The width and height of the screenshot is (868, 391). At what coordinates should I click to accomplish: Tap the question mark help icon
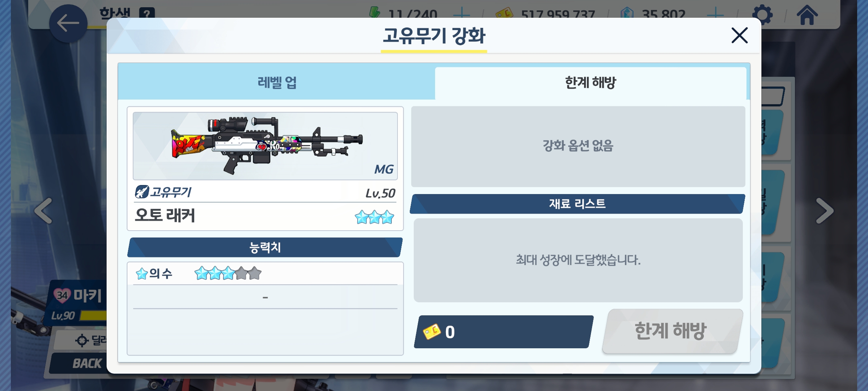147,13
